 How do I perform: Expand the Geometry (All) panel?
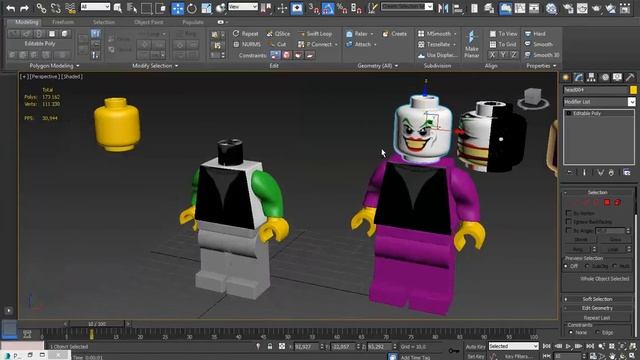click(378, 66)
